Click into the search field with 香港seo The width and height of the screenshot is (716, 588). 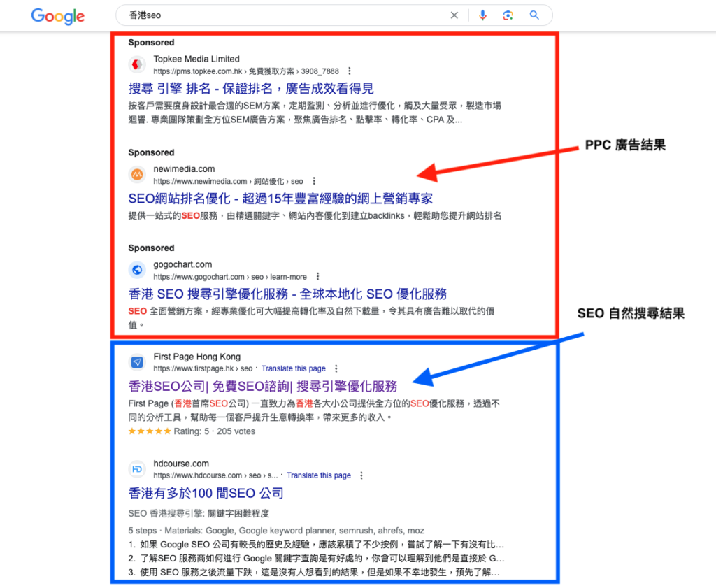[280, 15]
